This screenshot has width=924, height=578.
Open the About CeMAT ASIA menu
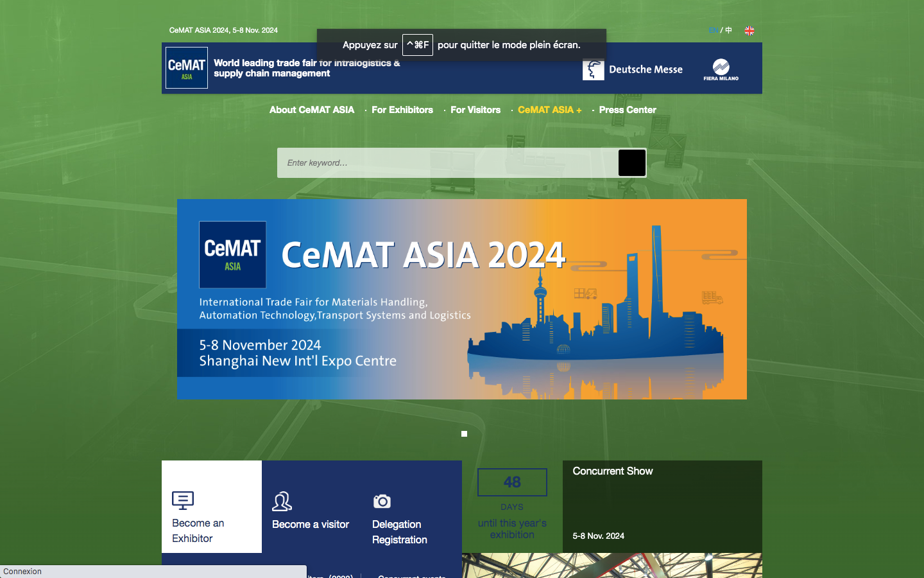(311, 110)
